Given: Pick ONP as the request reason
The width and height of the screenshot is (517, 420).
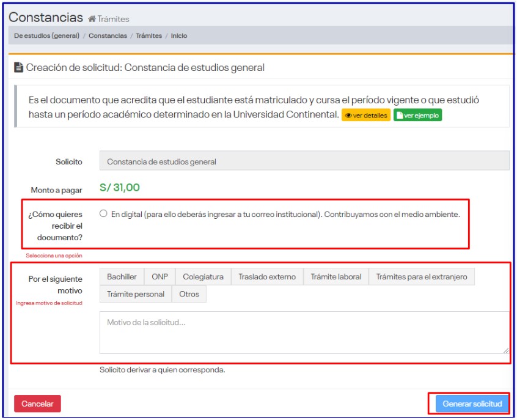Looking at the screenshot, I should (x=159, y=277).
